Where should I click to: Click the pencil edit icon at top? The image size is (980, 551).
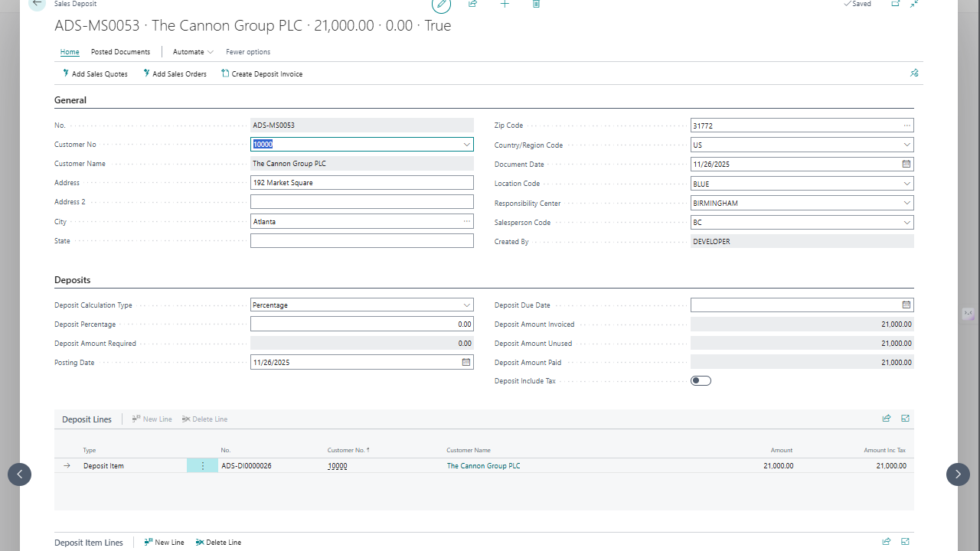tap(441, 5)
